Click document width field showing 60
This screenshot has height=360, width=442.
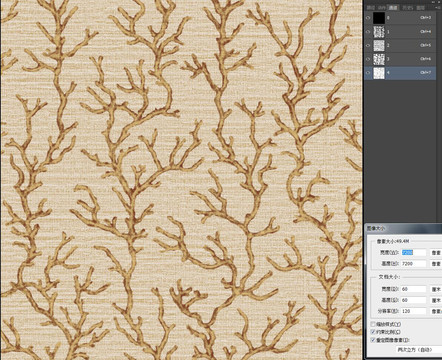coord(414,289)
